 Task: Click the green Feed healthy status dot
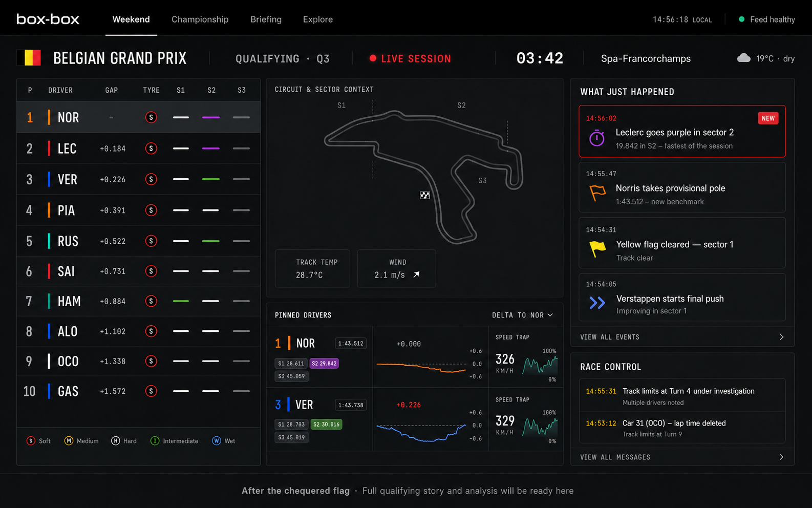[741, 19]
